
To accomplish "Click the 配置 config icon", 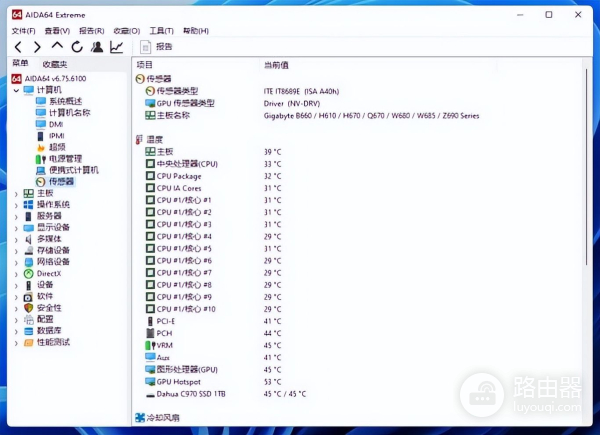I will (29, 319).
